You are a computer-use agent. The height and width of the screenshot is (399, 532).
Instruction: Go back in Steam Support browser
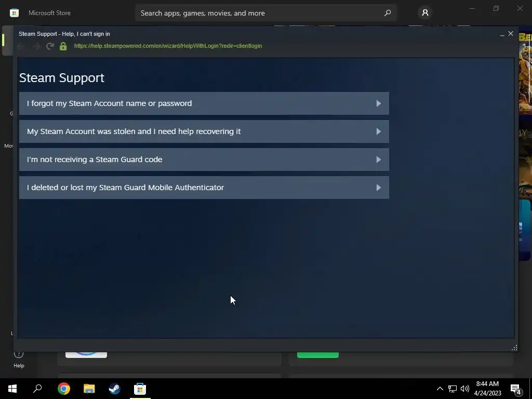click(x=21, y=46)
